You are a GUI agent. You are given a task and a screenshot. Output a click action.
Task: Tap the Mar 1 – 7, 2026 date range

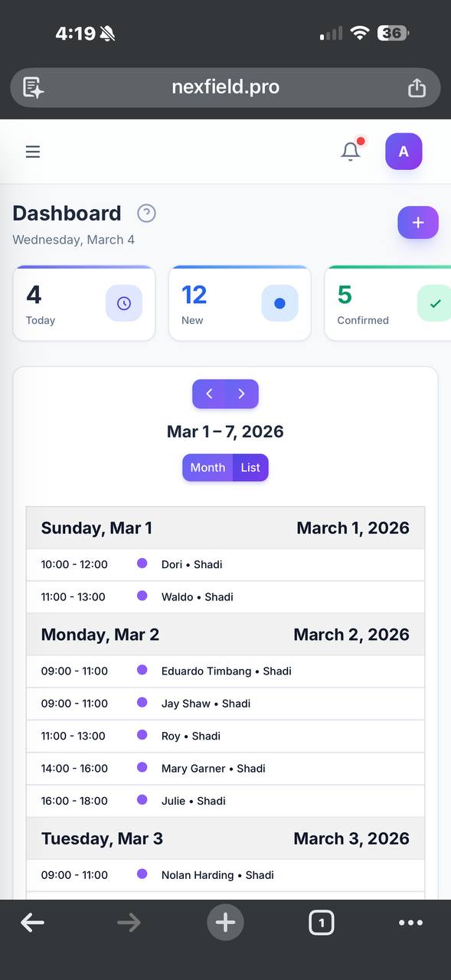(225, 431)
